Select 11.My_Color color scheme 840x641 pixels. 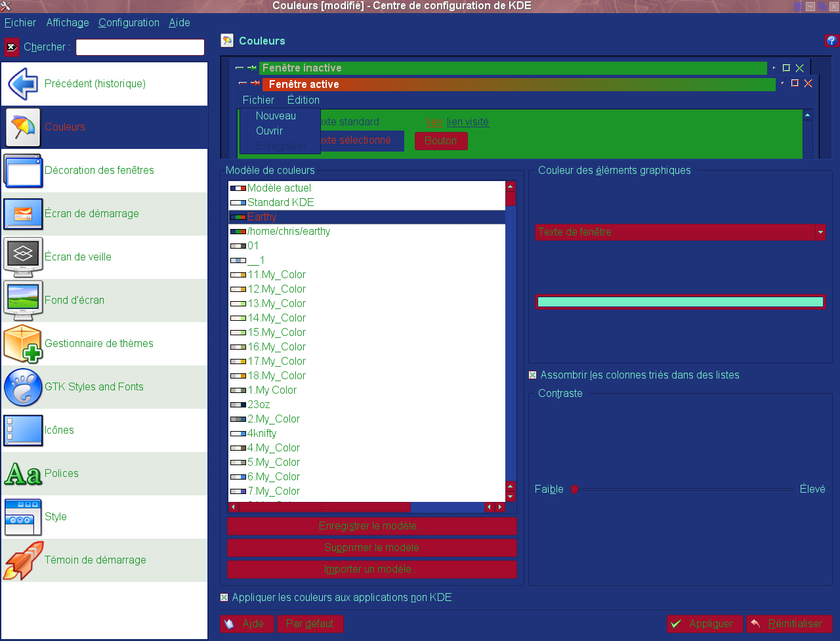(367, 275)
